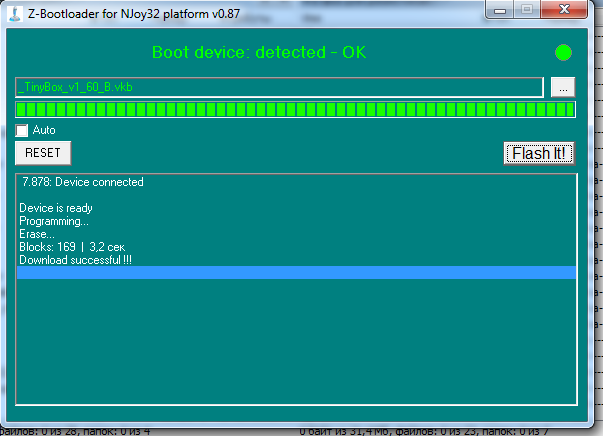Click the green status indicator light
The height and width of the screenshot is (436, 603).
pos(563,53)
